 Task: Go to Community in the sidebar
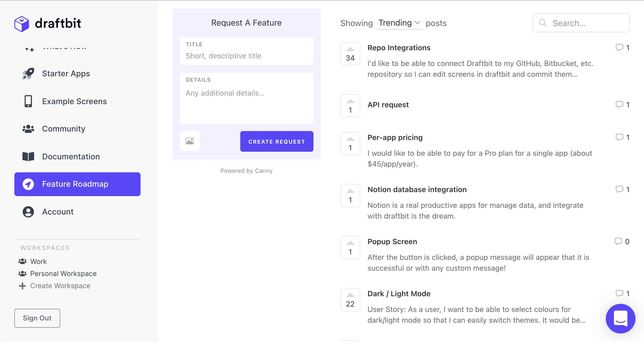77,129
